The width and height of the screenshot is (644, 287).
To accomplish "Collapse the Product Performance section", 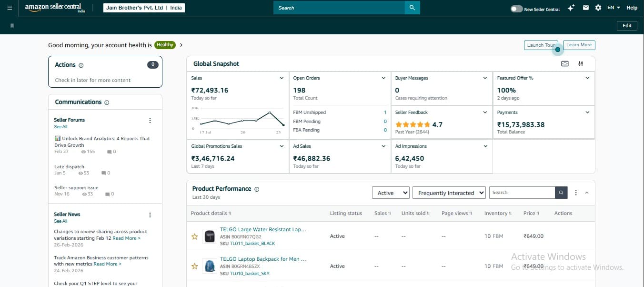I will (586, 193).
